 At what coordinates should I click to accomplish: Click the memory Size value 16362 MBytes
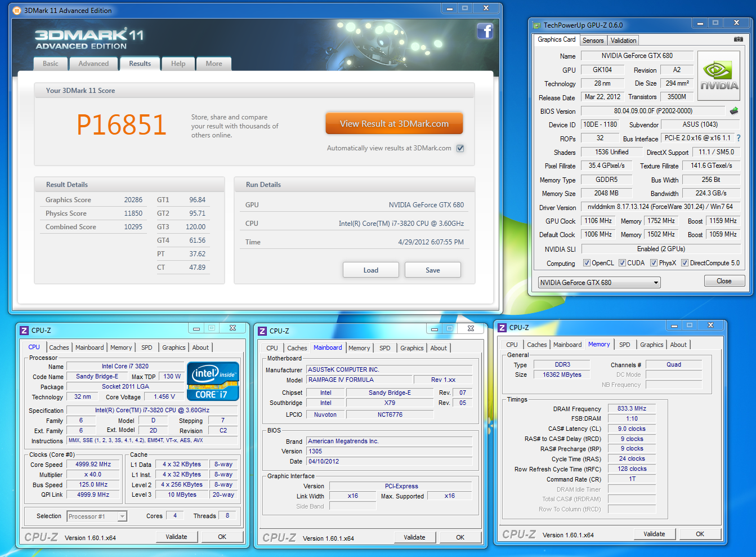click(562, 375)
